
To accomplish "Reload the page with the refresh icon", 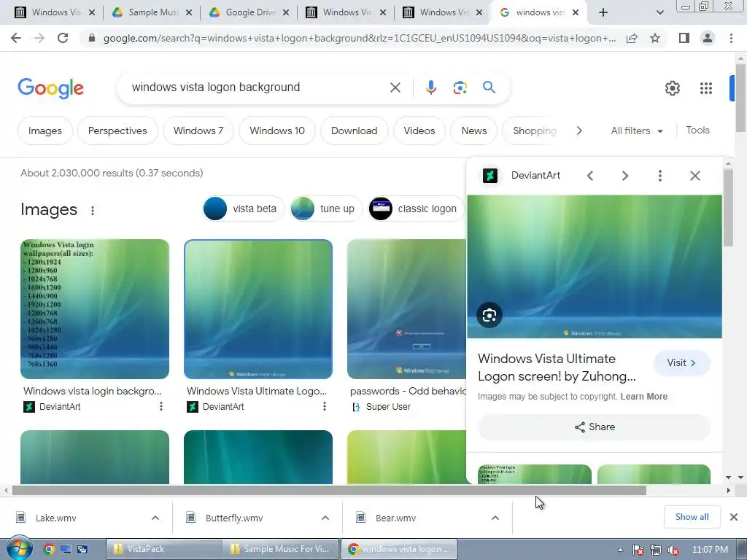I will 63,38.
